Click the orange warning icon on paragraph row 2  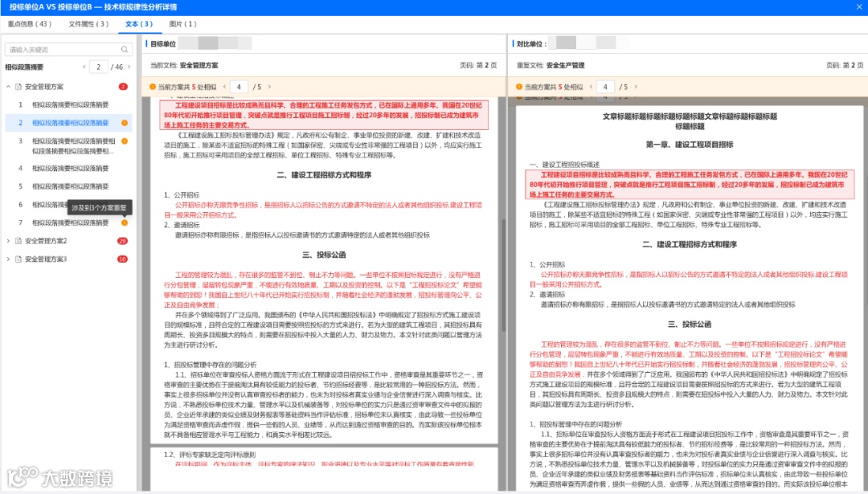pyautogui.click(x=125, y=123)
